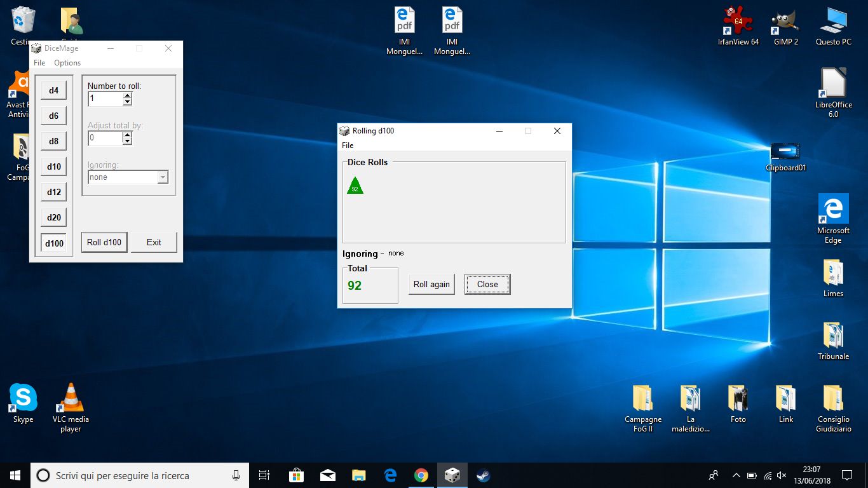
Task: Click the taskbar search box
Action: 140,475
